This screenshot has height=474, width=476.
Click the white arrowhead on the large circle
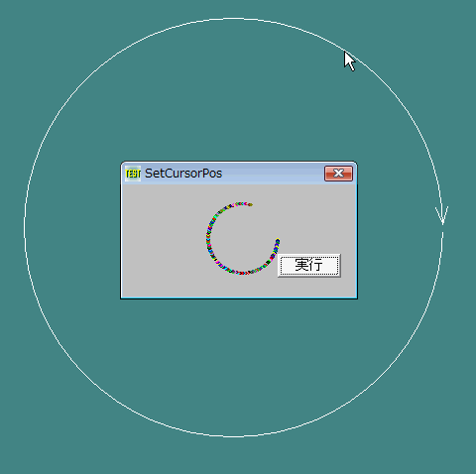(442, 216)
